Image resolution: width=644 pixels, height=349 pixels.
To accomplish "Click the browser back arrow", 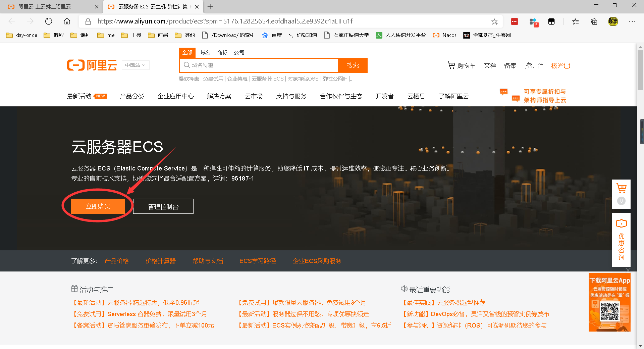I will [12, 21].
